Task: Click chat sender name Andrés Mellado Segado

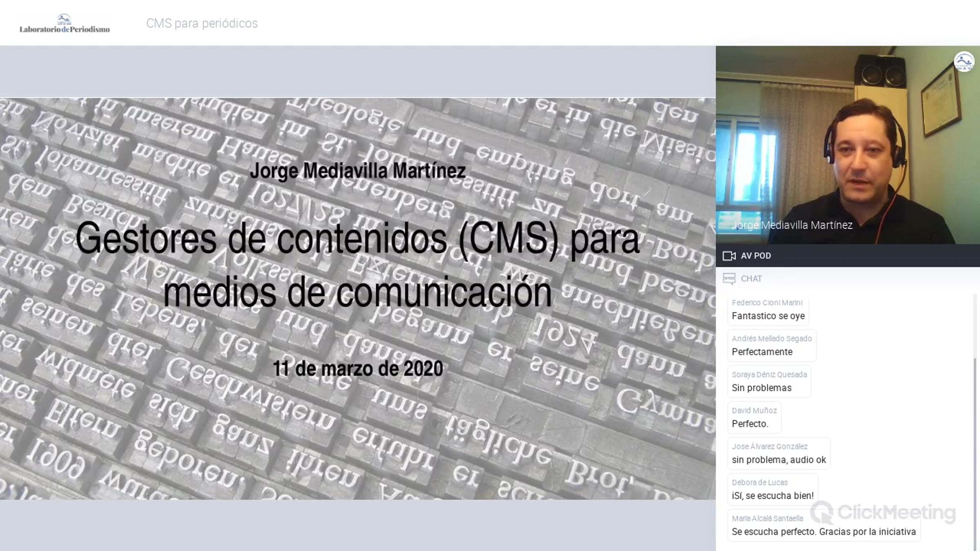Action: [772, 338]
